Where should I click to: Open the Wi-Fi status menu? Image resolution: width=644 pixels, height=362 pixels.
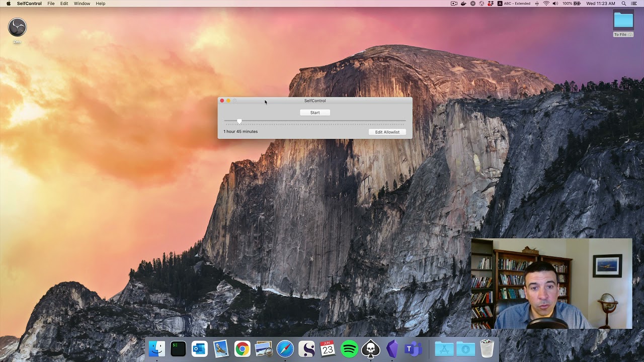click(546, 4)
